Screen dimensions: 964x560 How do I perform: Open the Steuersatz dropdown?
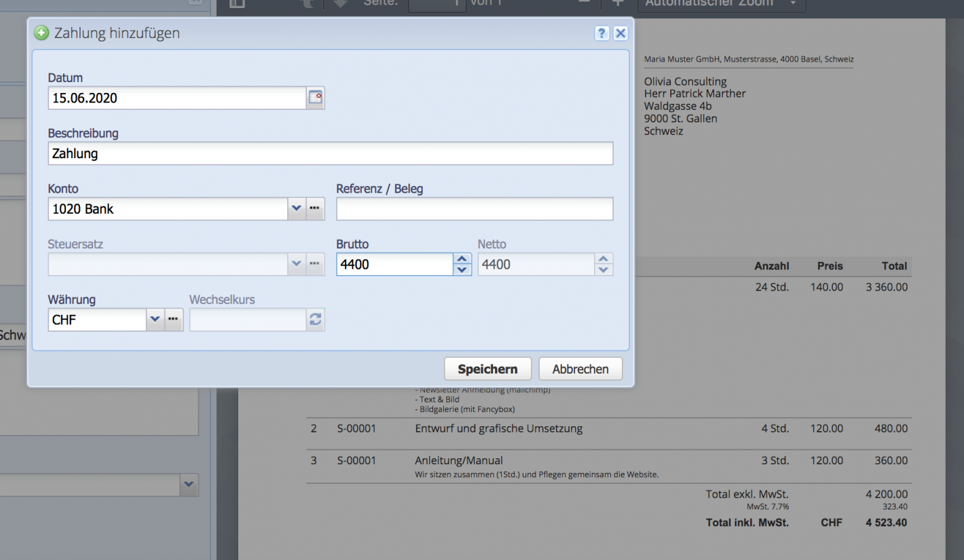click(x=296, y=263)
